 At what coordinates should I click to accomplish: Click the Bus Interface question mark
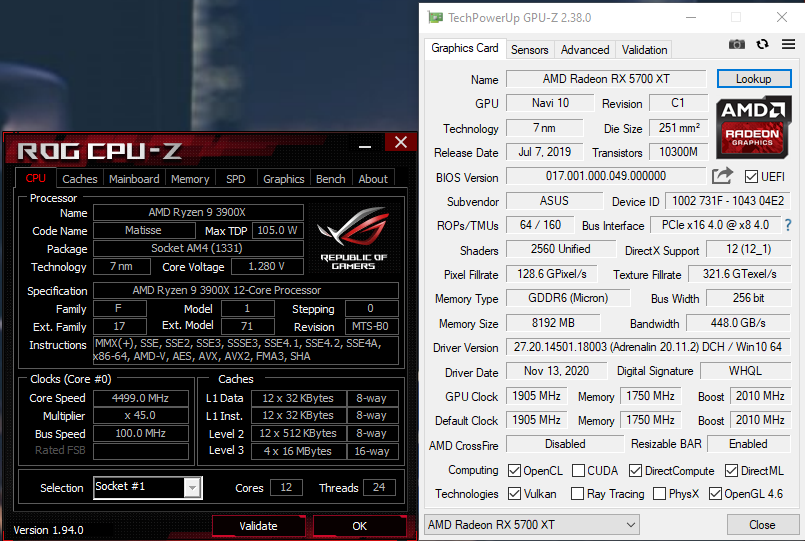pos(789,225)
